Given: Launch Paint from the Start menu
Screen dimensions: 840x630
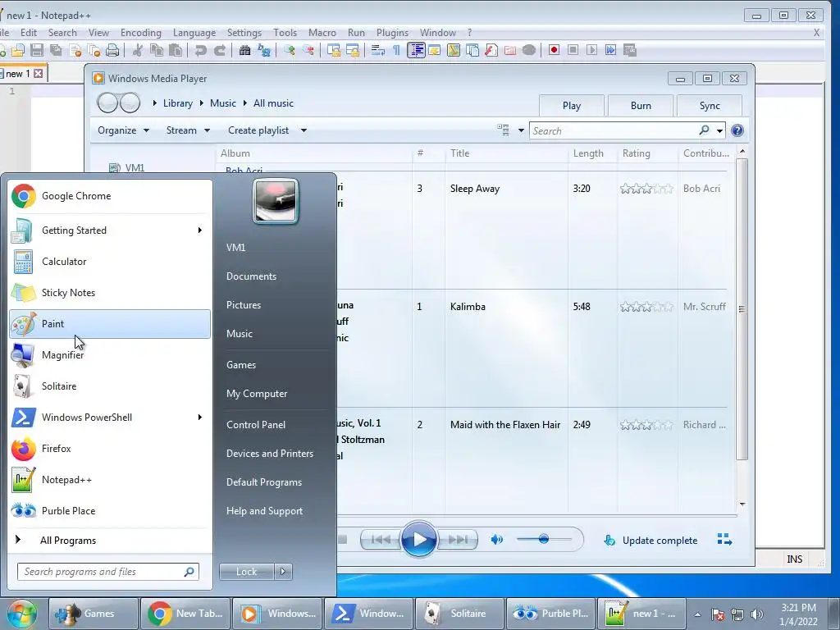Looking at the screenshot, I should click(x=110, y=323).
